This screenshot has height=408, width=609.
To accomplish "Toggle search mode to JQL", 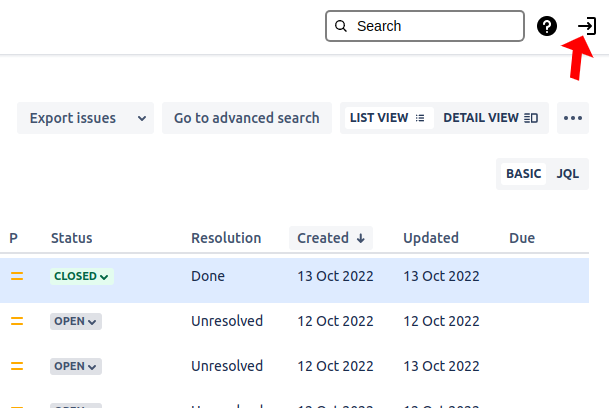I will coord(568,174).
